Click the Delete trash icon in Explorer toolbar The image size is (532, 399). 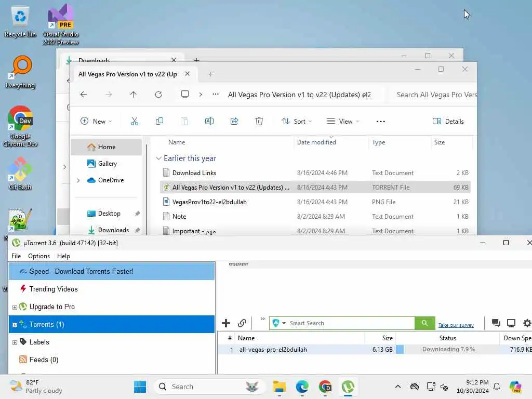click(259, 121)
